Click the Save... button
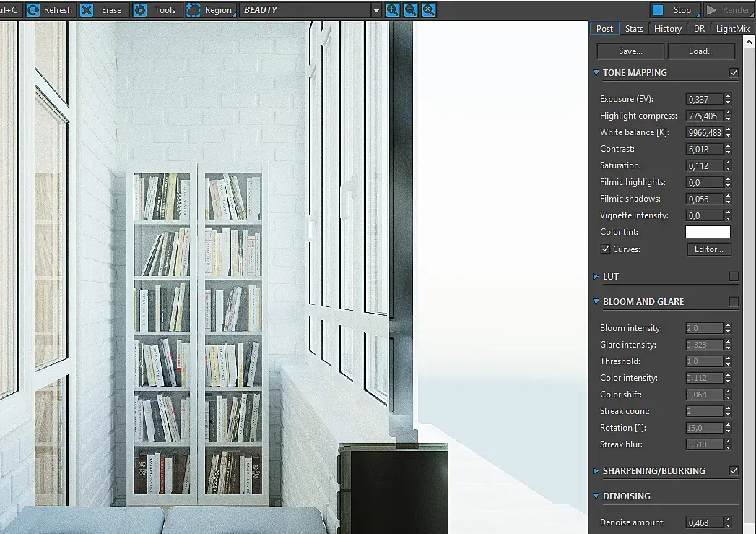The image size is (756, 534). pyautogui.click(x=630, y=51)
